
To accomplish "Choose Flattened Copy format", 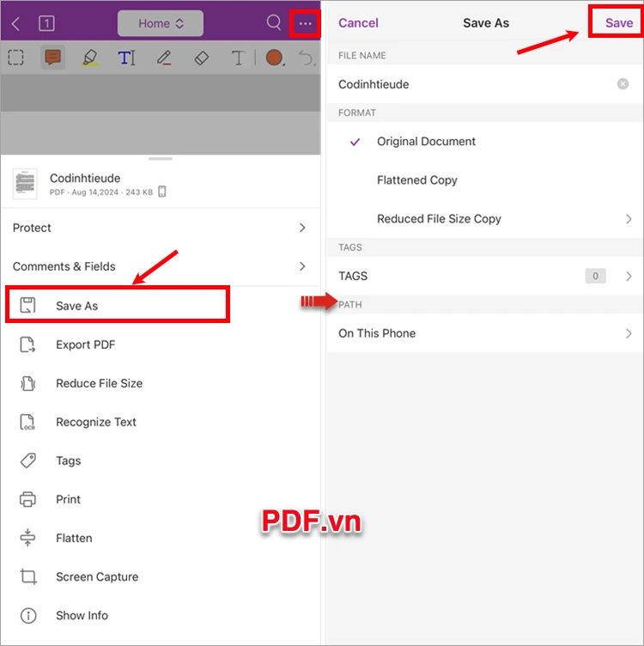I will coord(485,180).
